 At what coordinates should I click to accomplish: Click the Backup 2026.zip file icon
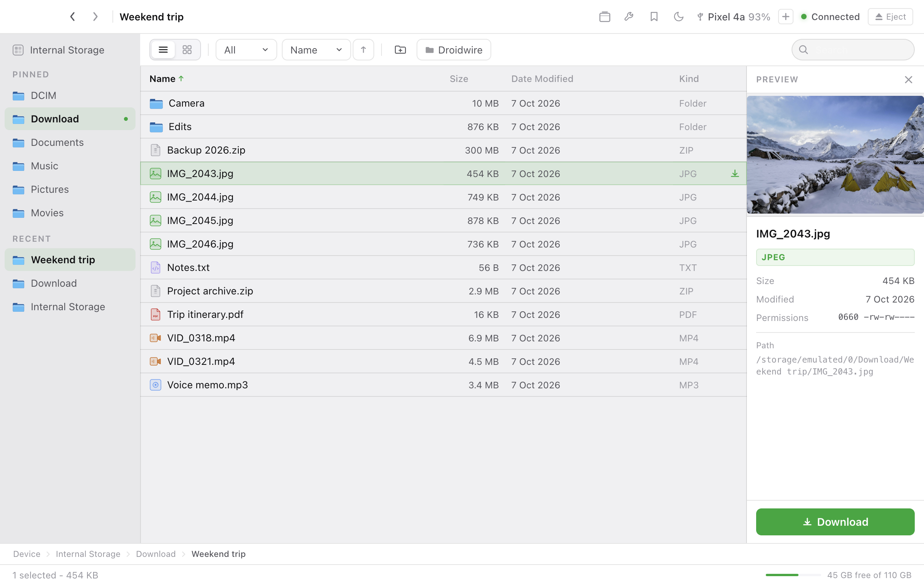tap(156, 150)
